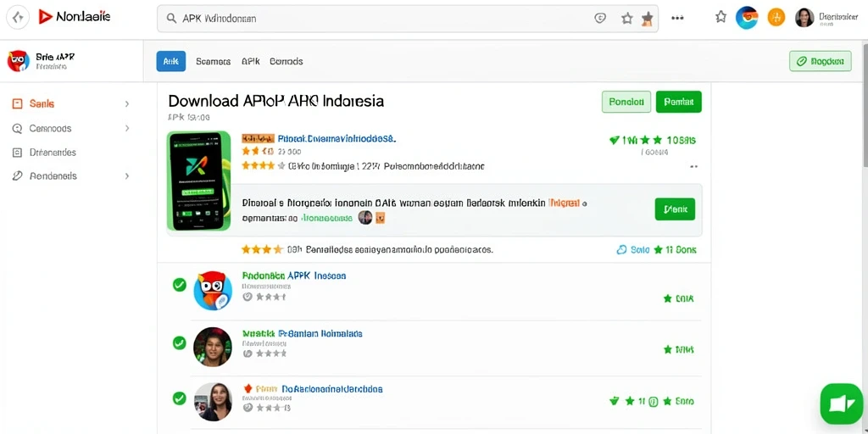Viewport: 868px width, 434px height.
Task: Open the three-dots menu beside search bar
Action: [x=677, y=18]
